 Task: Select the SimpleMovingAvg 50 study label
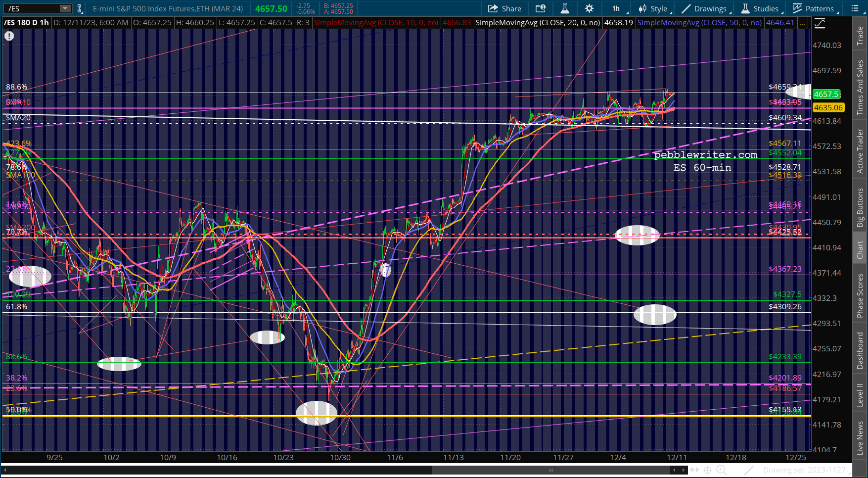699,23
